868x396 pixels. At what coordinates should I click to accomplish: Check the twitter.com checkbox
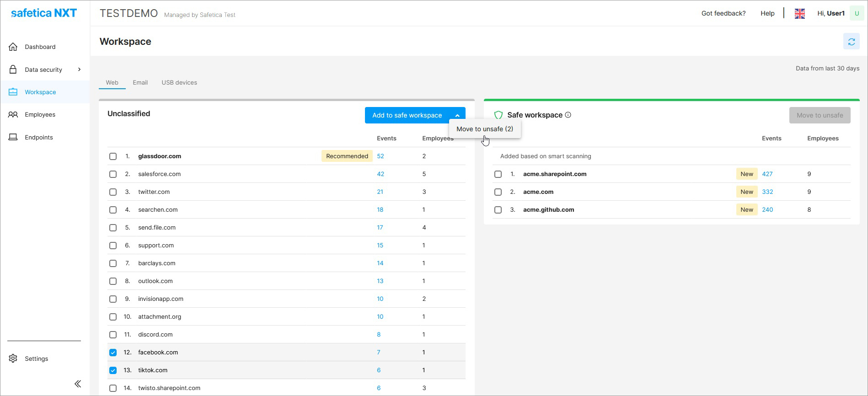(113, 192)
